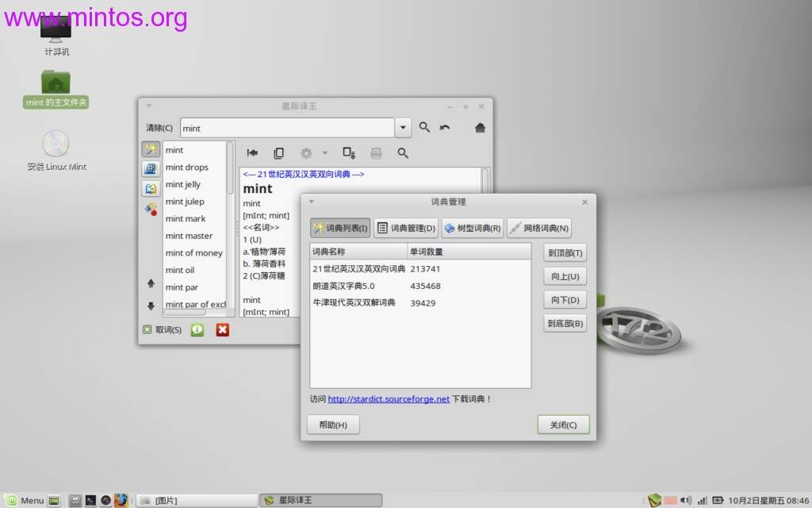Sort by the 单词数量 column header
The width and height of the screenshot is (812, 508).
point(469,252)
